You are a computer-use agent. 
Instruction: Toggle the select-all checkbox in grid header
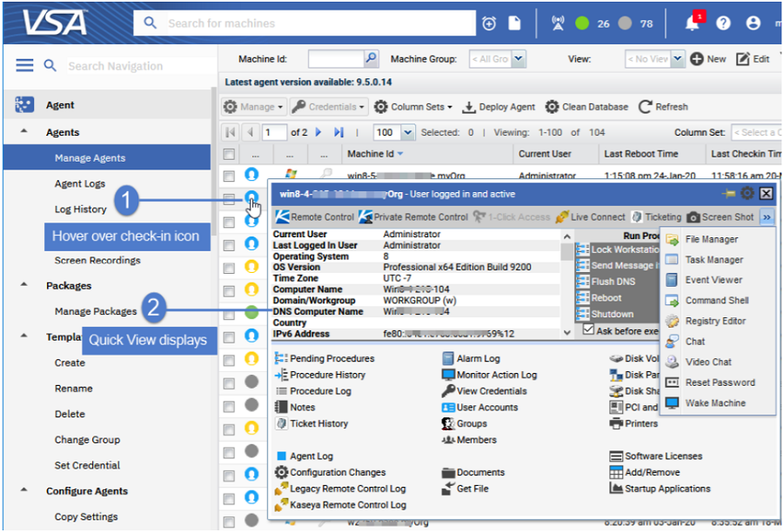(229, 155)
